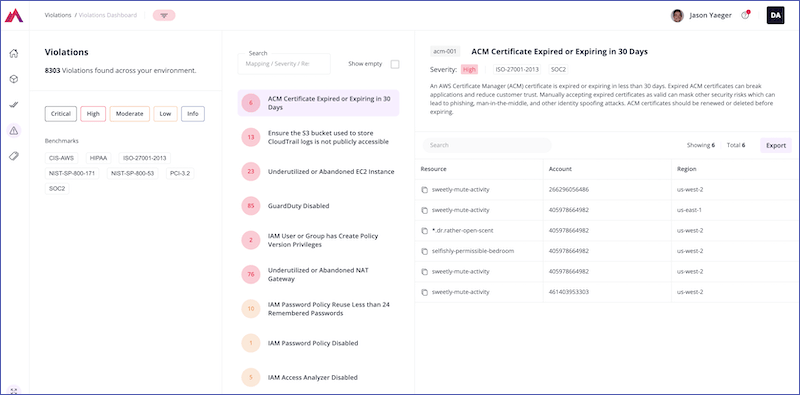The height and width of the screenshot is (395, 800).
Task: Toggle the Info severity filter
Action: pos(192,114)
